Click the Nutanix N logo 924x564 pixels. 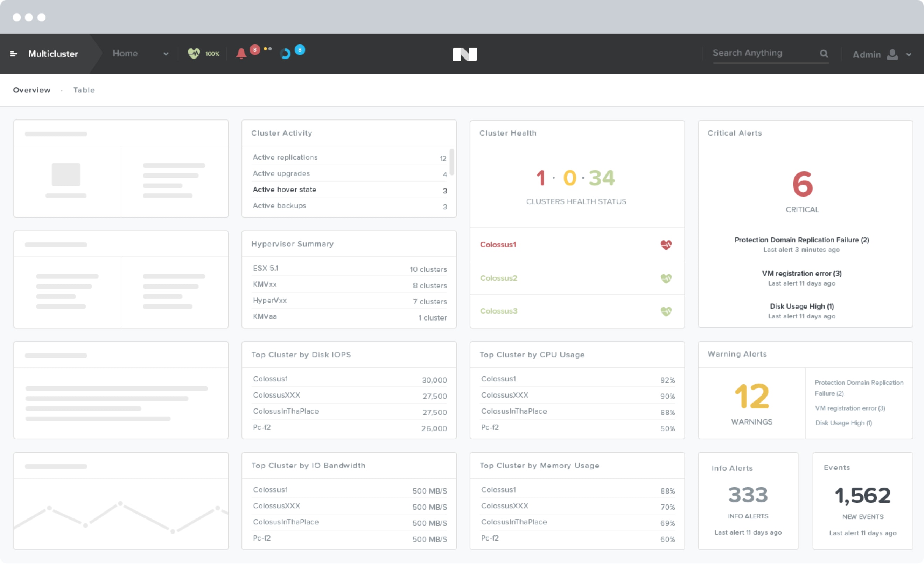(x=465, y=54)
